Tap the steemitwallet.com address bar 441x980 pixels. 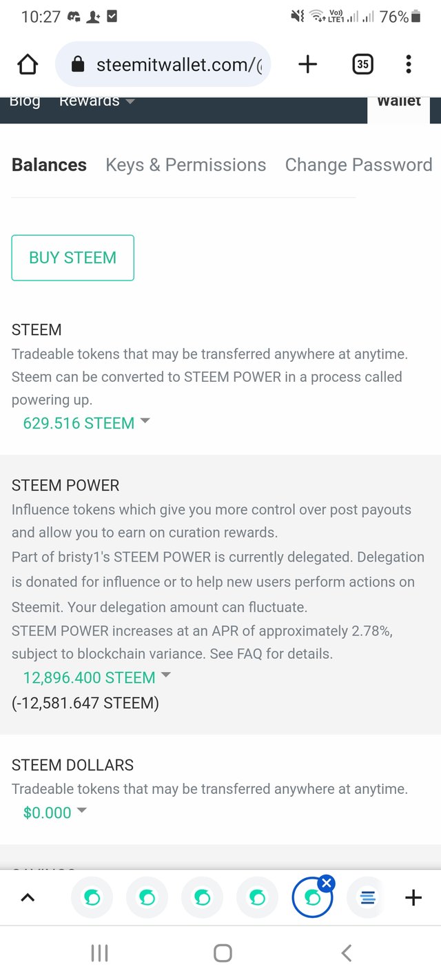point(163,65)
